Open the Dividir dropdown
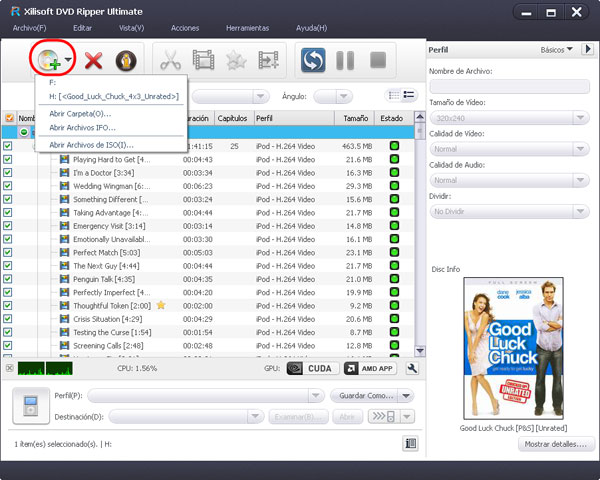The width and height of the screenshot is (600, 480). (509, 211)
